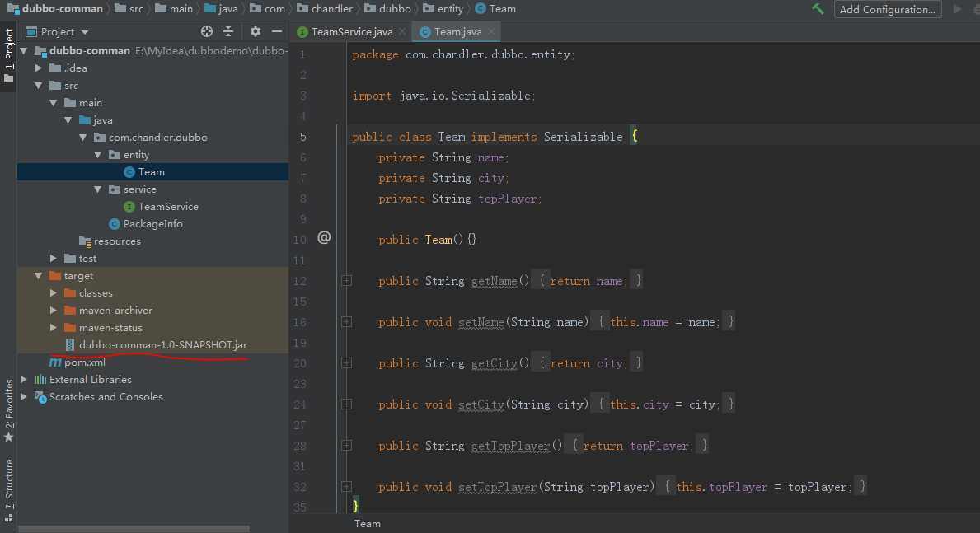Close the TeamService.java tab
The image size is (980, 533).
point(402,31)
